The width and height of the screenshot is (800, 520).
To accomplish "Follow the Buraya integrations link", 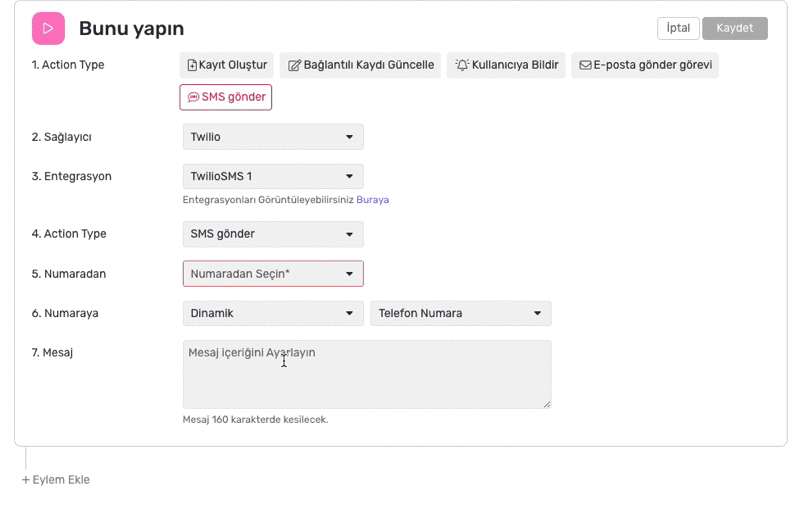I will 372,200.
